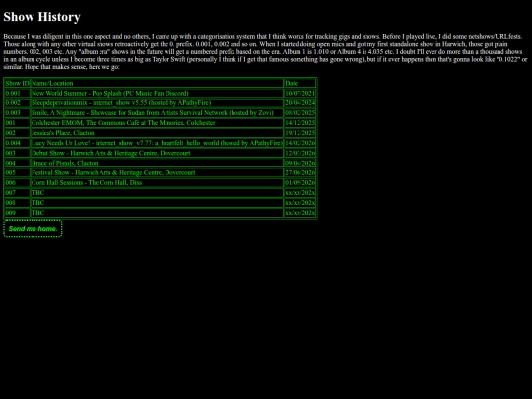Viewport: 532px width, 399px height.
Task: Click 'Colchester EMOM, The Commons Café' entry
Action: 157,123
